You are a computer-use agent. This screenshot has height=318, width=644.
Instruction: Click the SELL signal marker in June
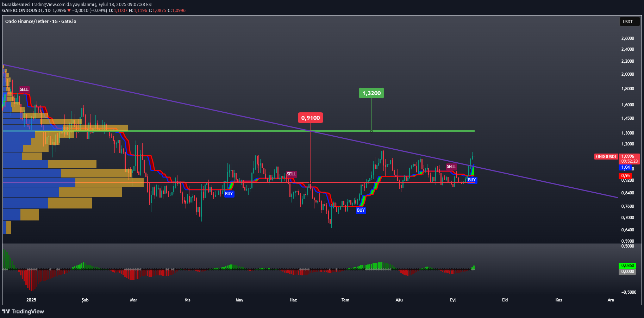click(x=291, y=174)
